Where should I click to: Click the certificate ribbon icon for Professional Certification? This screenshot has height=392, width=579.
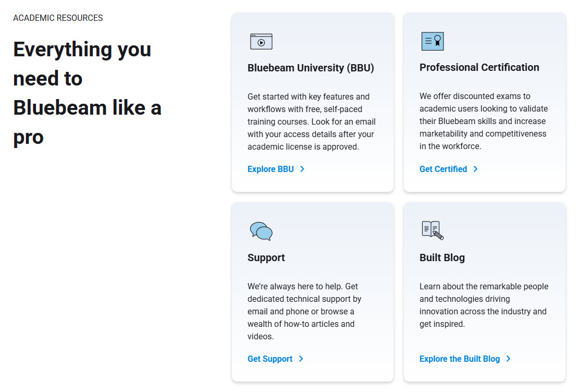pos(433,41)
